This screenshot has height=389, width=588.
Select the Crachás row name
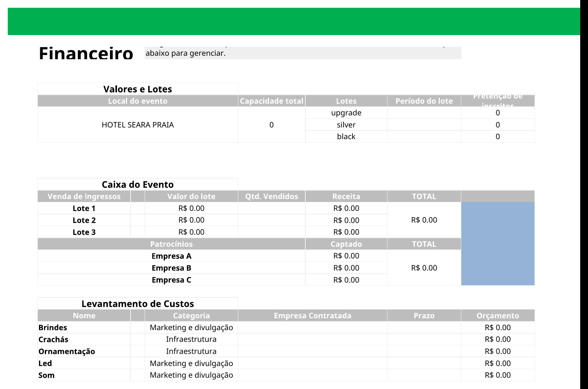(x=84, y=339)
